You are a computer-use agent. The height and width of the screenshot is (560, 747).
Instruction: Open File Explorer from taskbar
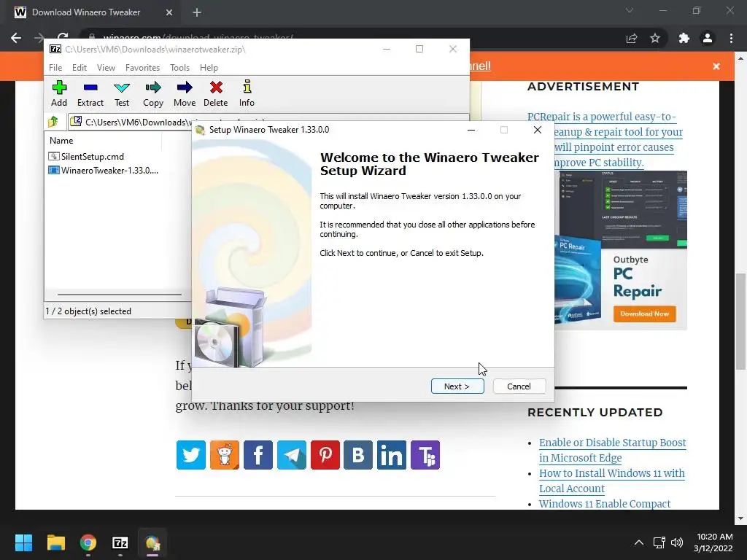55,542
